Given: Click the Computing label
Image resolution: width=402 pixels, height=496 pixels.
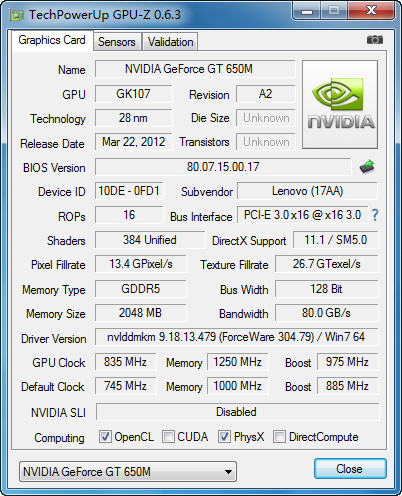Looking at the screenshot, I should pyautogui.click(x=59, y=438).
